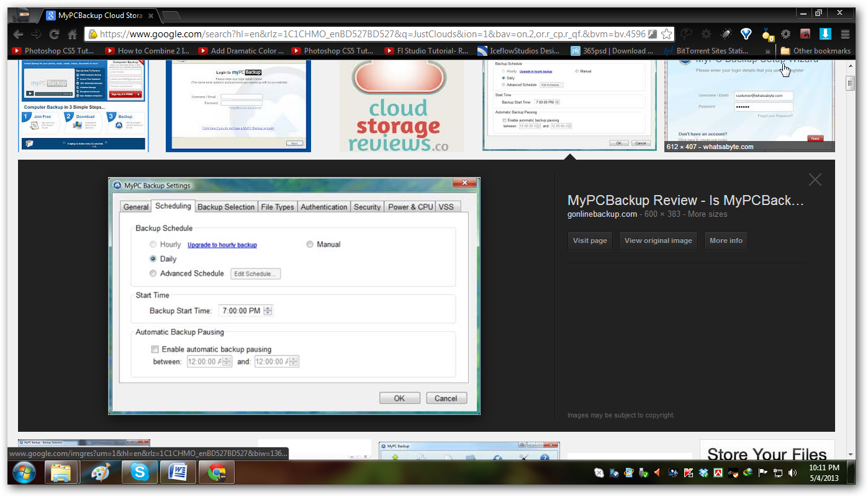This screenshot has height=497, width=868.
Task: Select the whatsabyte.com Setup Wizard thumbnail
Action: click(749, 106)
